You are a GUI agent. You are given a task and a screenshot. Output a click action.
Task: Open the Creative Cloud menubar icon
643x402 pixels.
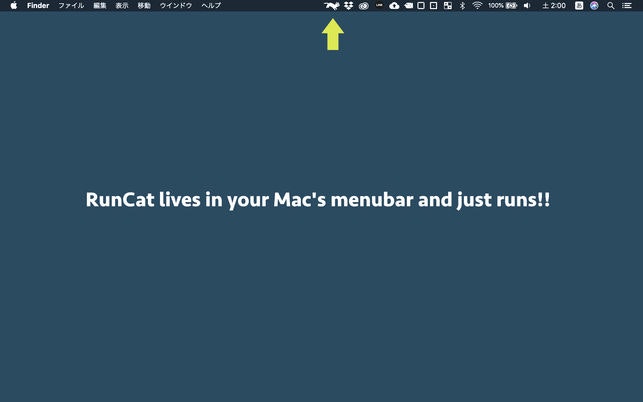pyautogui.click(x=364, y=6)
